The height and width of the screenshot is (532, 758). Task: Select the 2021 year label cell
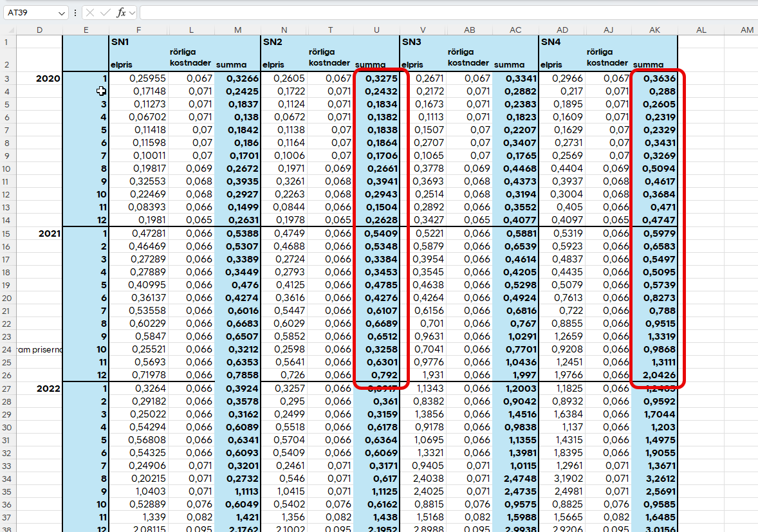click(x=40, y=233)
